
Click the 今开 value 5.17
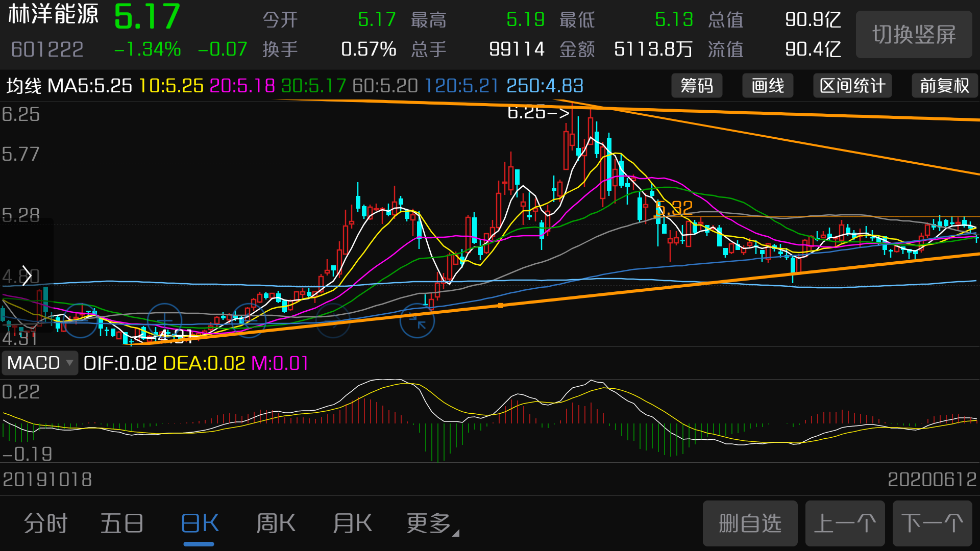[377, 20]
